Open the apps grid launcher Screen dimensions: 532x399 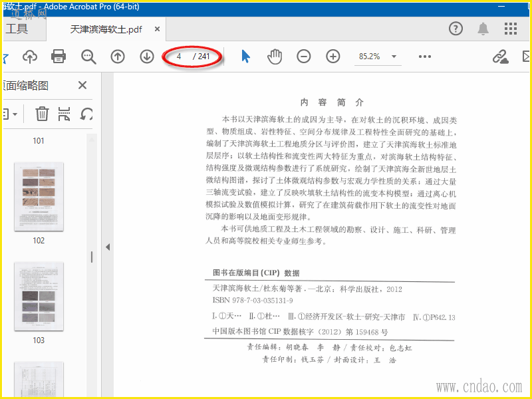point(510,29)
